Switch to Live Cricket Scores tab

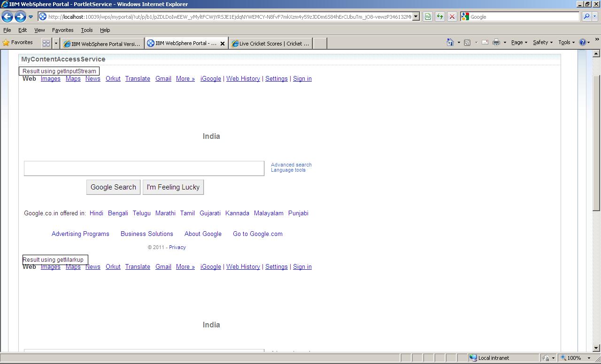[271, 44]
